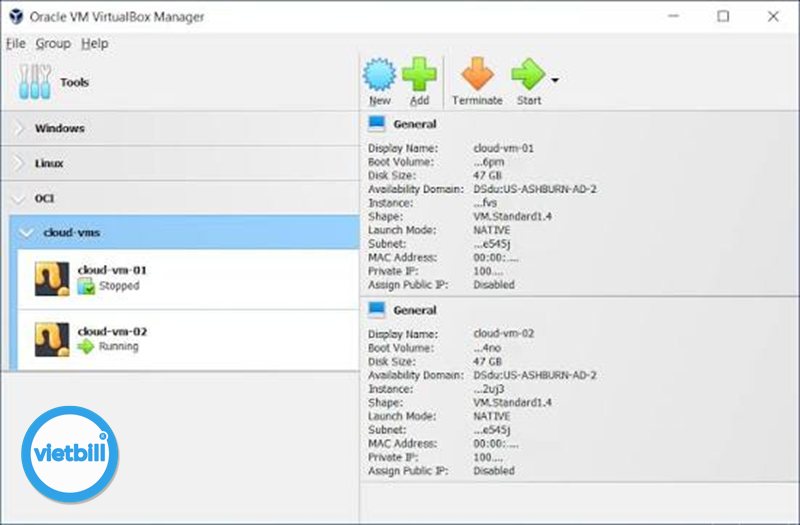The image size is (800, 525).
Task: Click the green Start arrow icon
Action: coord(528,74)
